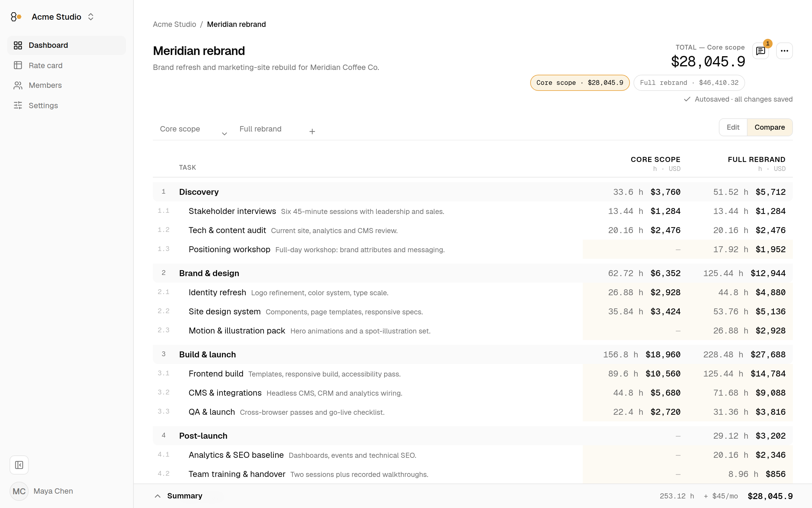Click the Brand & design section row
Viewport: 812px width, 508px height.
click(473, 273)
